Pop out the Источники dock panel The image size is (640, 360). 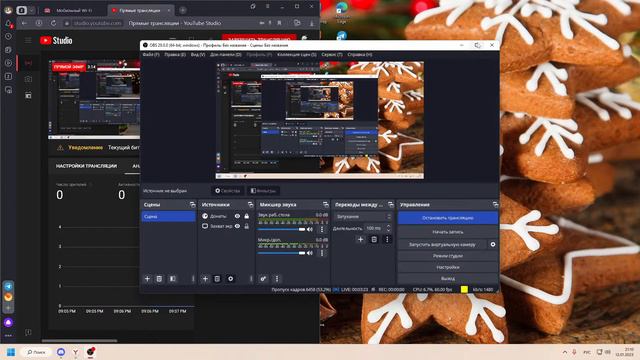click(250, 204)
